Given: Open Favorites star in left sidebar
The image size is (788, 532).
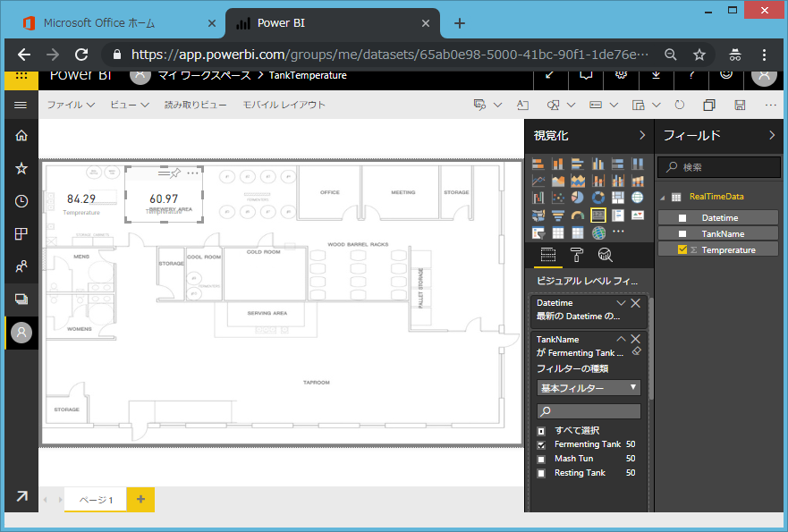Looking at the screenshot, I should tap(21, 168).
